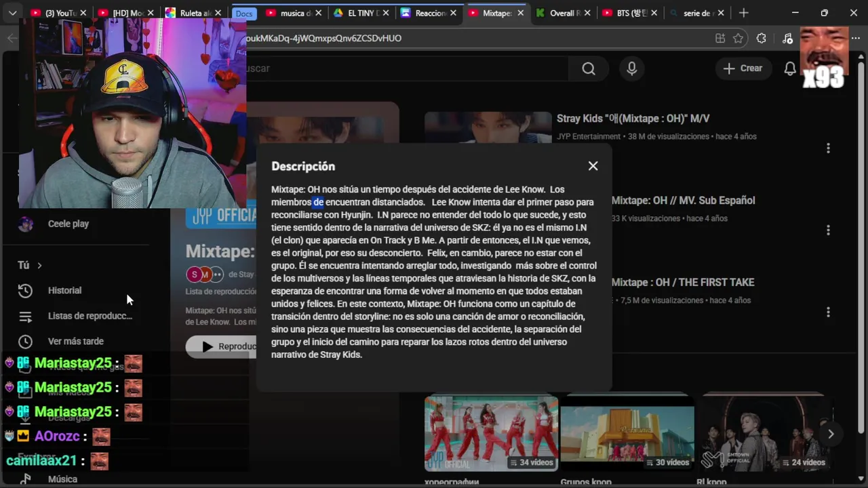Click the Stray Kids M/V video thumbnail
The width and height of the screenshot is (868, 488).
coord(488,127)
